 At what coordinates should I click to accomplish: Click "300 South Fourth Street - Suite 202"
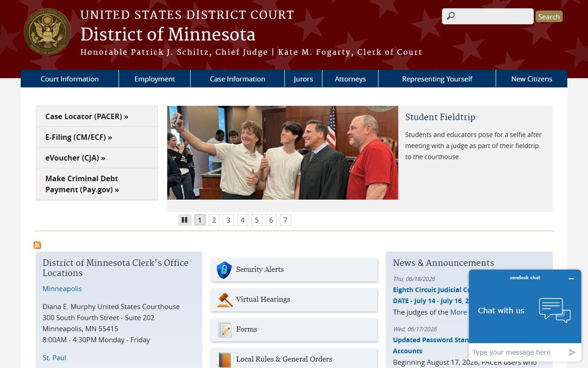coord(99,318)
